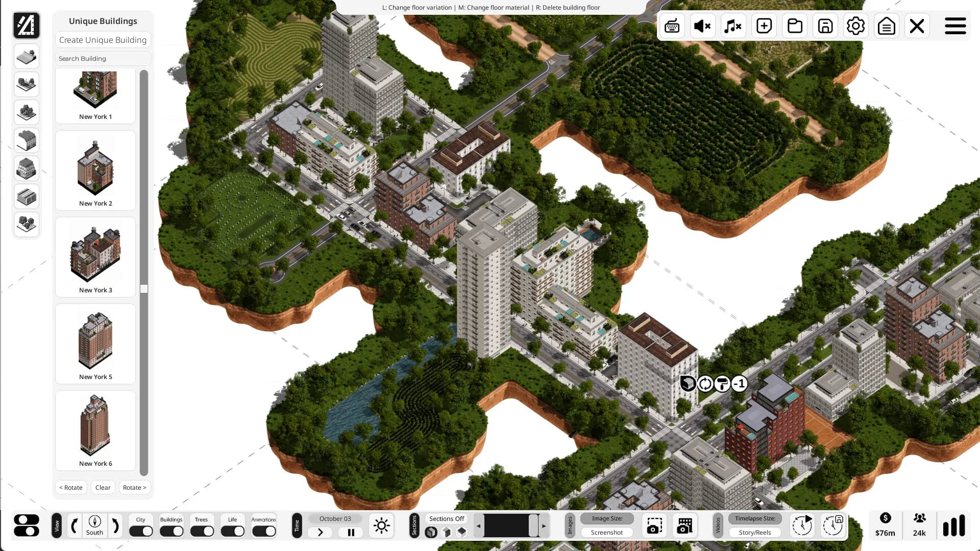Select New York 5 building thumbnail
Image resolution: width=980 pixels, height=551 pixels.
point(95,344)
